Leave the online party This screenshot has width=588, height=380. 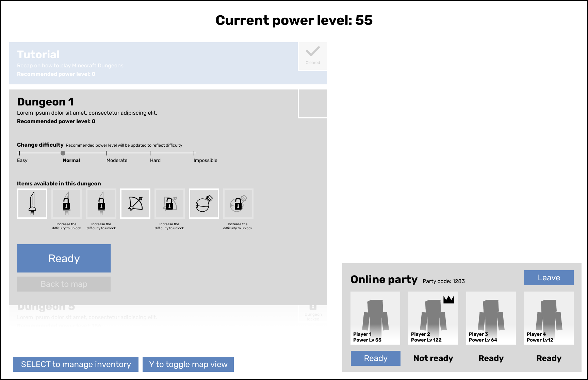click(549, 278)
